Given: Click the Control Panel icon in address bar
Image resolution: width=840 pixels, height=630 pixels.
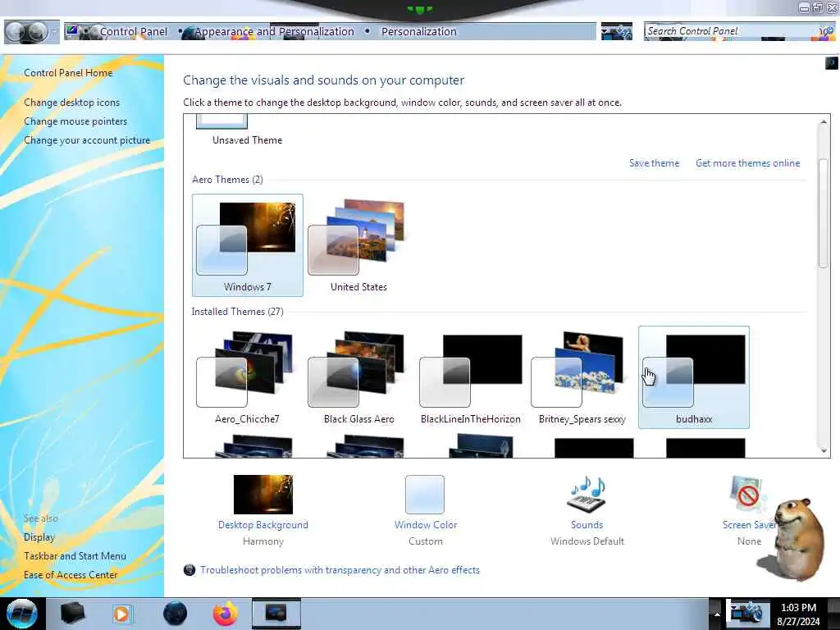Looking at the screenshot, I should point(72,32).
